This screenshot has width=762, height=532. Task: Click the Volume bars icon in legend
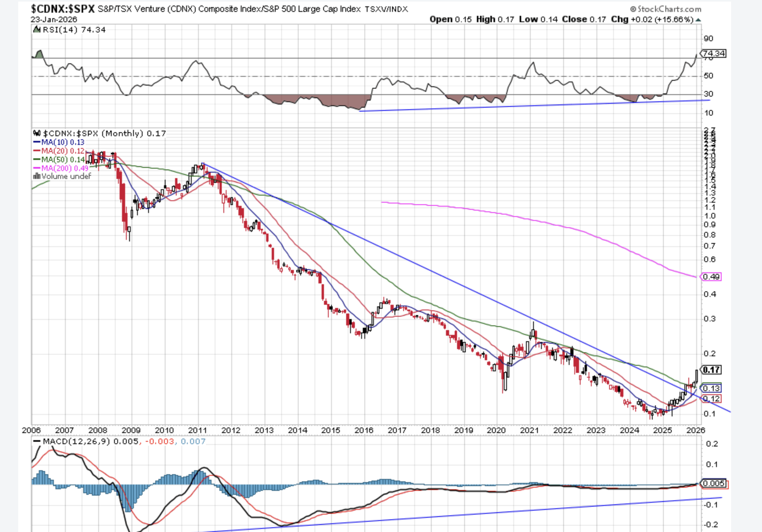[37, 177]
